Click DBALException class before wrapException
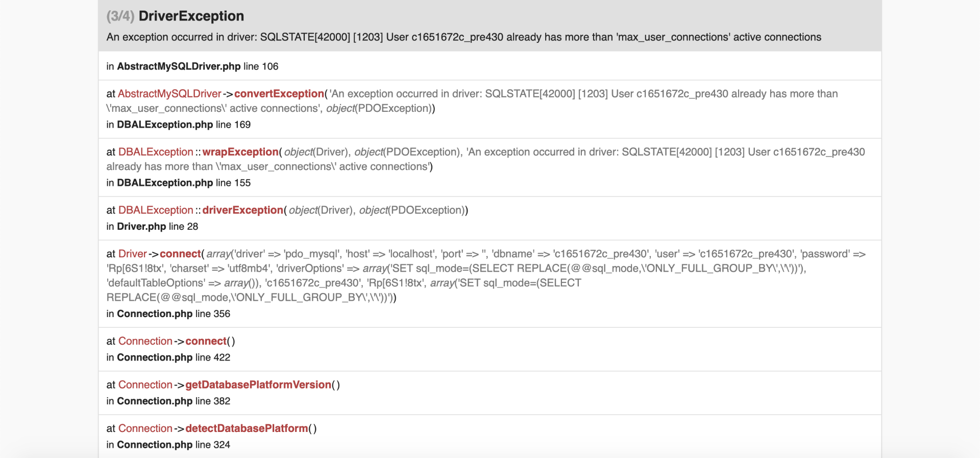The image size is (980, 458). (x=156, y=152)
